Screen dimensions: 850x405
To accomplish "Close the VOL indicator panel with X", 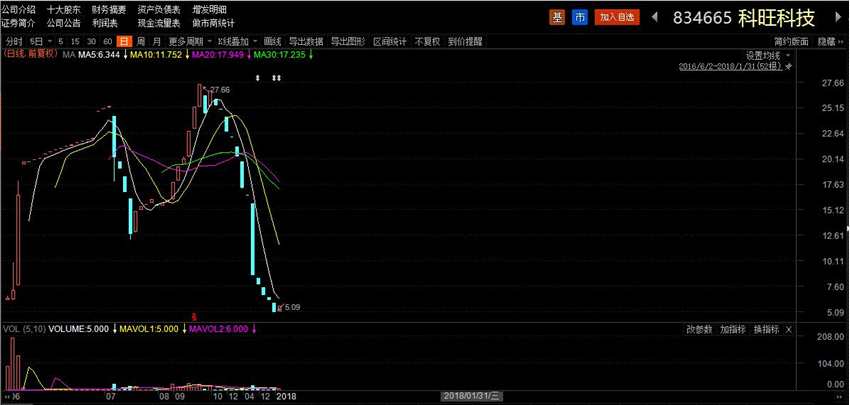I will [789, 329].
